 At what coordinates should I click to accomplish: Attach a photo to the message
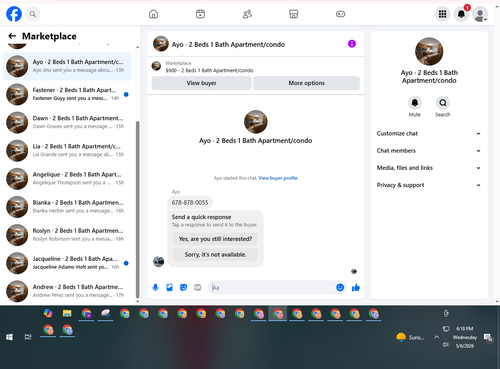pos(169,287)
